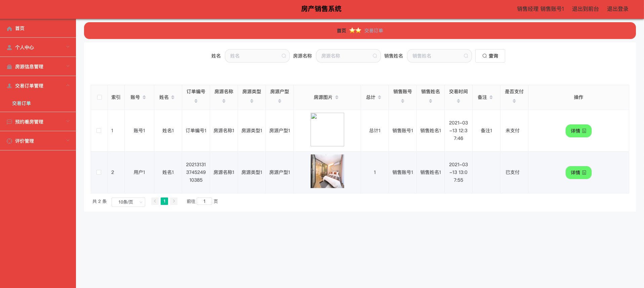Click 退出登录 link

coord(618,9)
